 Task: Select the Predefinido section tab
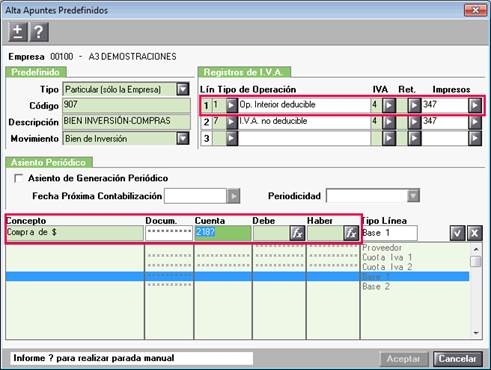click(36, 72)
